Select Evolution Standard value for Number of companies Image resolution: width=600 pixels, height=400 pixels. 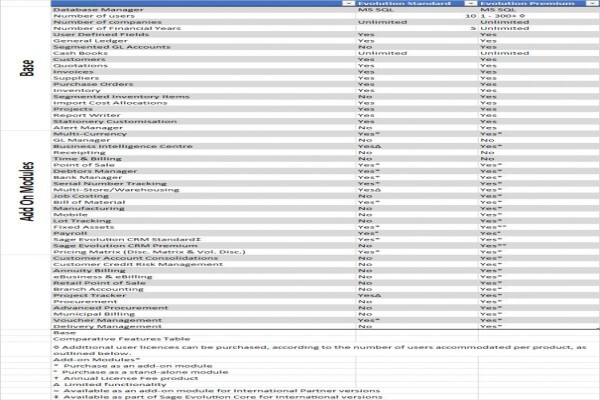point(383,22)
